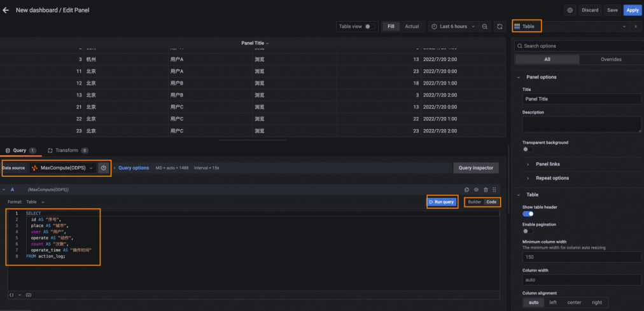Switch to Builder editor mode
This screenshot has height=311, width=644.
click(x=474, y=202)
